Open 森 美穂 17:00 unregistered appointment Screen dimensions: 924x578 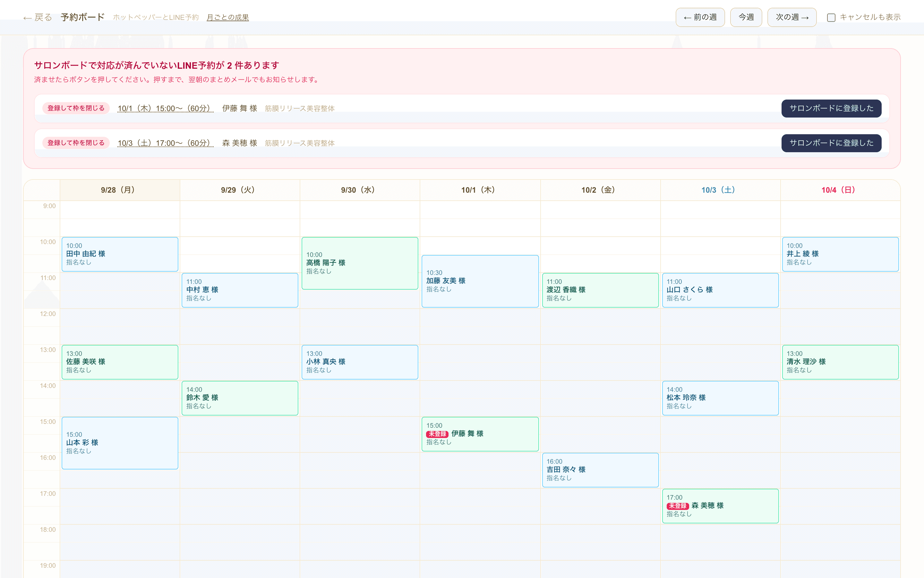click(x=720, y=506)
